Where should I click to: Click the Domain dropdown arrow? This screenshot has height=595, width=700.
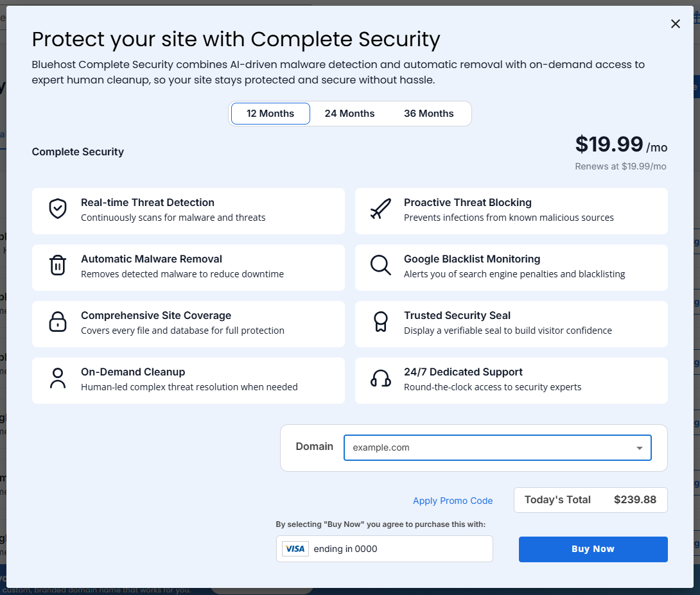click(639, 448)
